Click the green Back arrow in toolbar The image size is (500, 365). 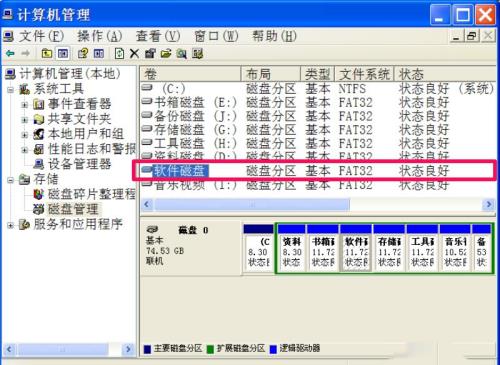[x=10, y=53]
